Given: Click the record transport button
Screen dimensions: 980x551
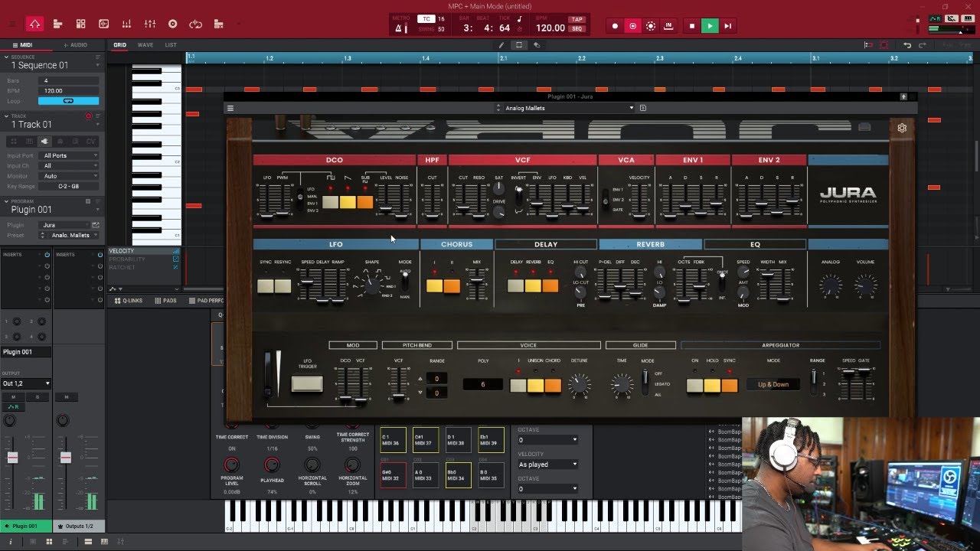Looking at the screenshot, I should (x=615, y=26).
